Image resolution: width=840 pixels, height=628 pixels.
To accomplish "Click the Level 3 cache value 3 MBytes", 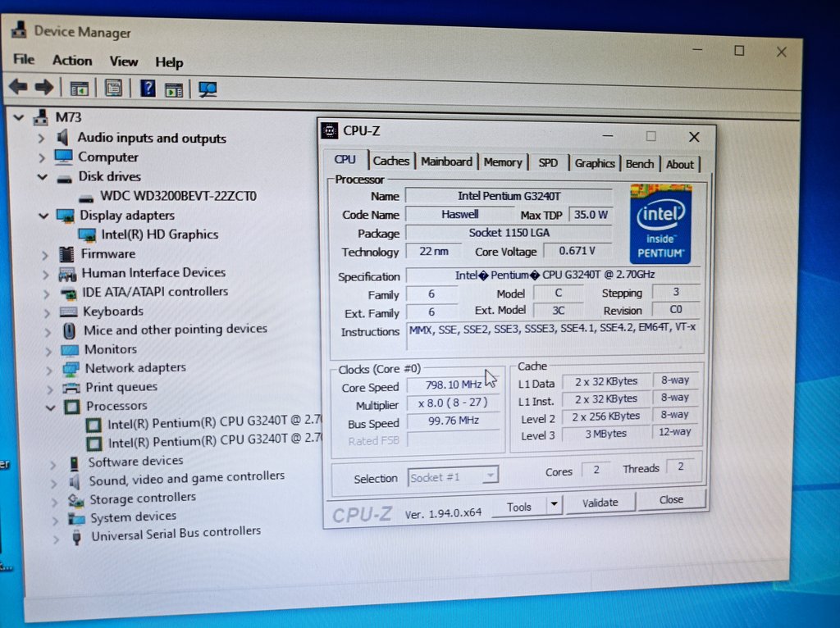I will point(605,434).
